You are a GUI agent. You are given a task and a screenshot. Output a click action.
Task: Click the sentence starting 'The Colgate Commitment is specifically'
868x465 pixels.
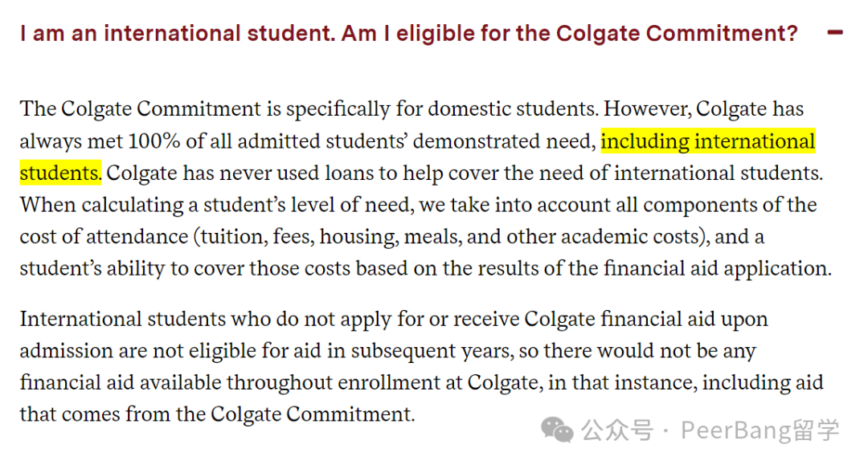point(309,109)
